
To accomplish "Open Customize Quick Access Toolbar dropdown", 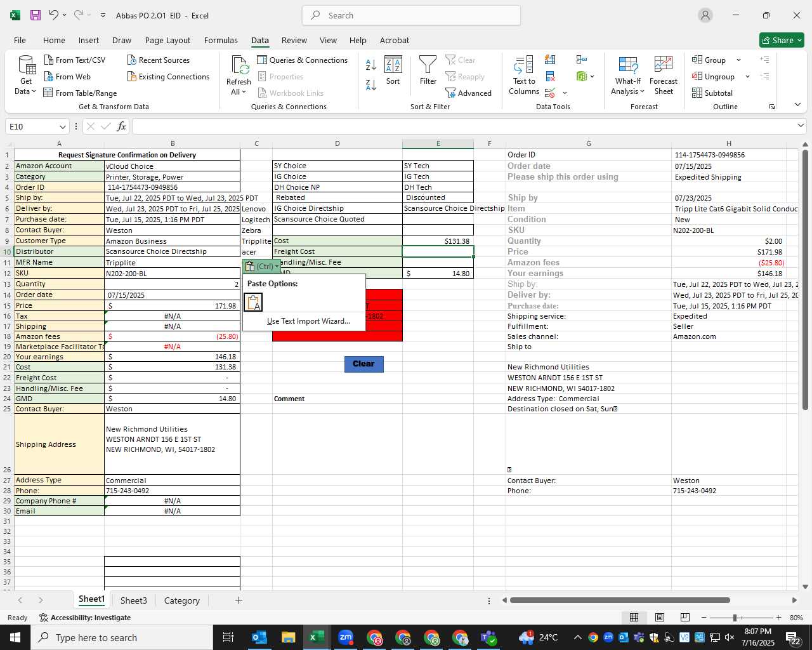I will coord(103,15).
